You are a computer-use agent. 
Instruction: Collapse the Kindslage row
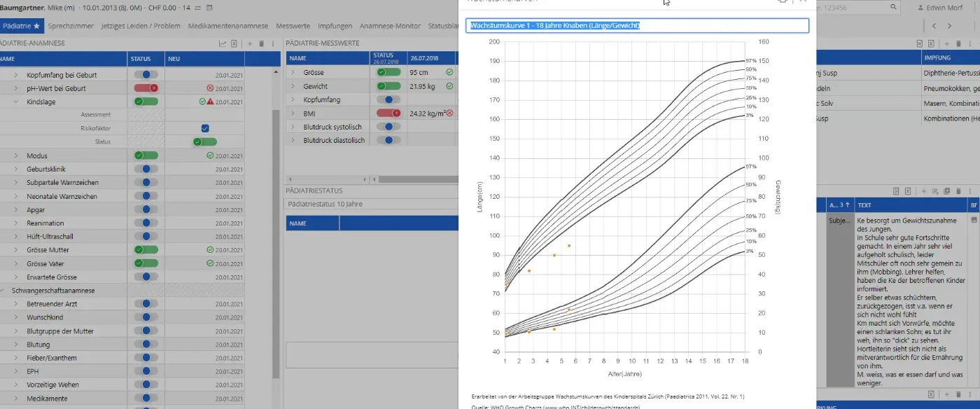16,102
